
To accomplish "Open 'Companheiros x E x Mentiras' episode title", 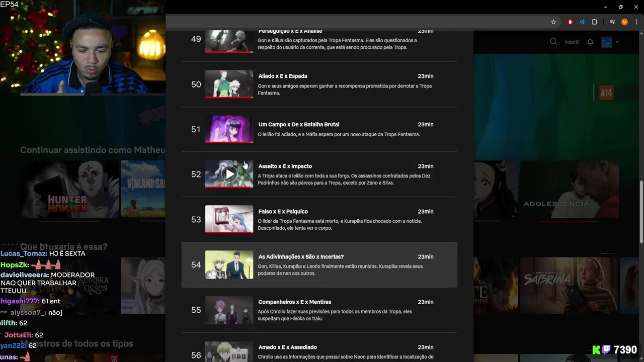I will [295, 302].
